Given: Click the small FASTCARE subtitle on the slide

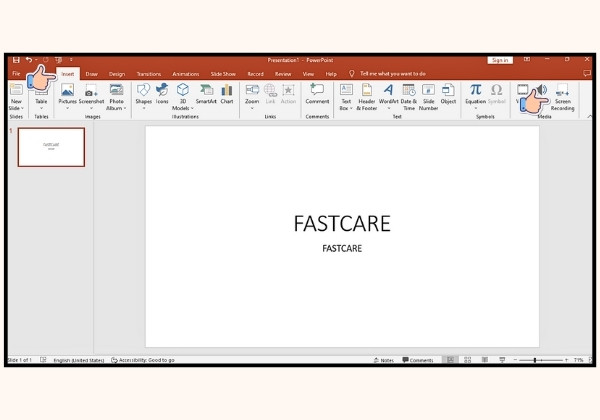Looking at the screenshot, I should pyautogui.click(x=342, y=249).
